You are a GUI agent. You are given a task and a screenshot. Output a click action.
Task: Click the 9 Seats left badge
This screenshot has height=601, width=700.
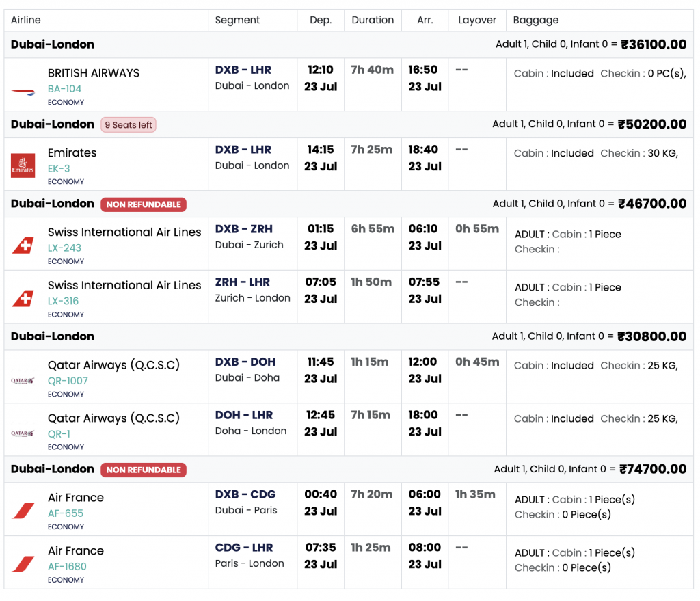click(x=129, y=125)
